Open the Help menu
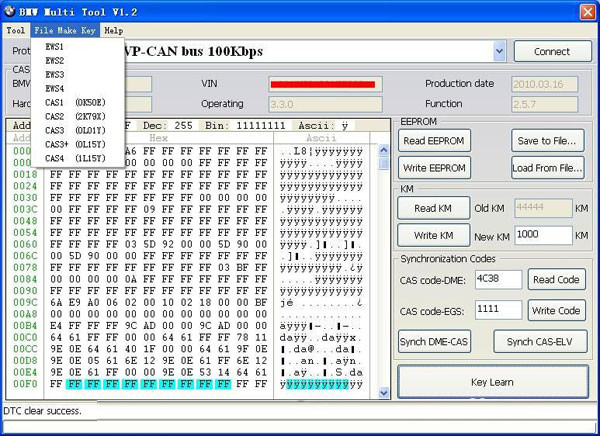This screenshot has width=600, height=436. coord(113,30)
